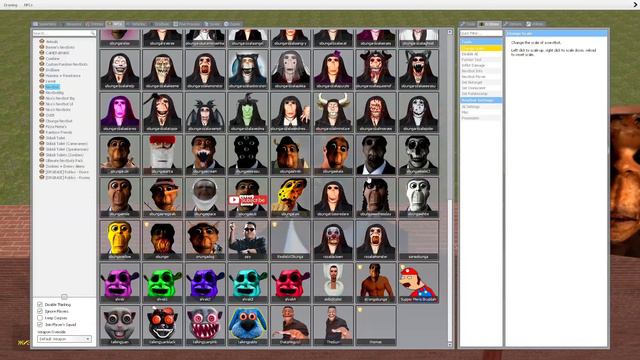Focus the Quick Filter input field
The height and width of the screenshot is (360, 640).
[x=481, y=33]
